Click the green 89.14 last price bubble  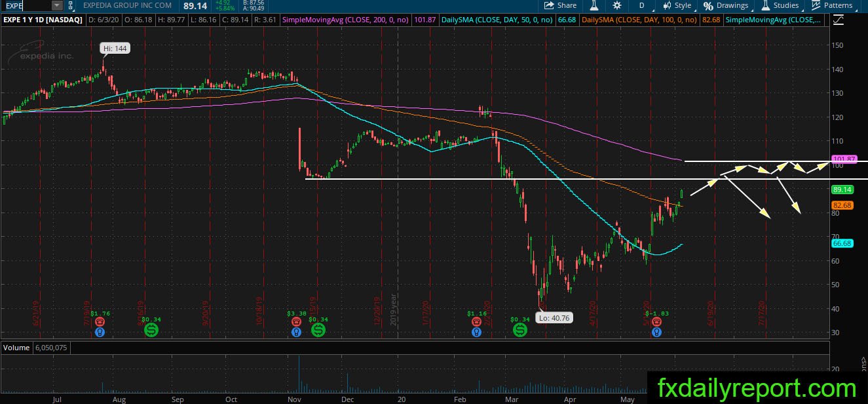842,190
